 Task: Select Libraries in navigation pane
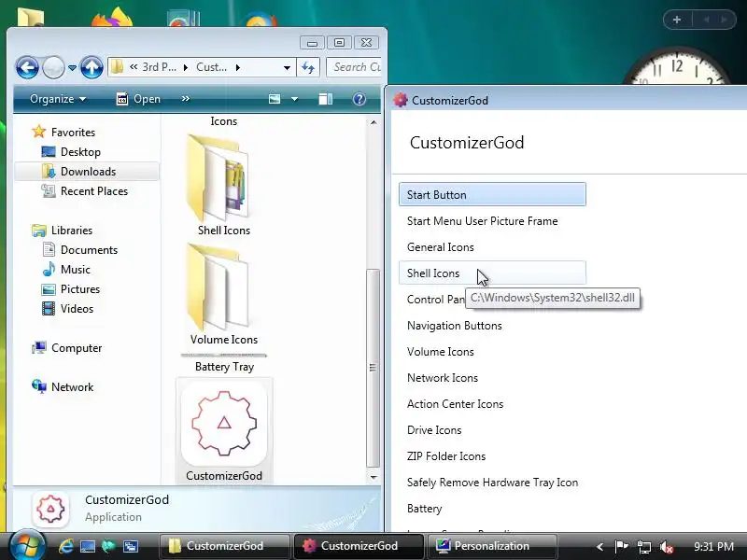[x=63, y=231]
